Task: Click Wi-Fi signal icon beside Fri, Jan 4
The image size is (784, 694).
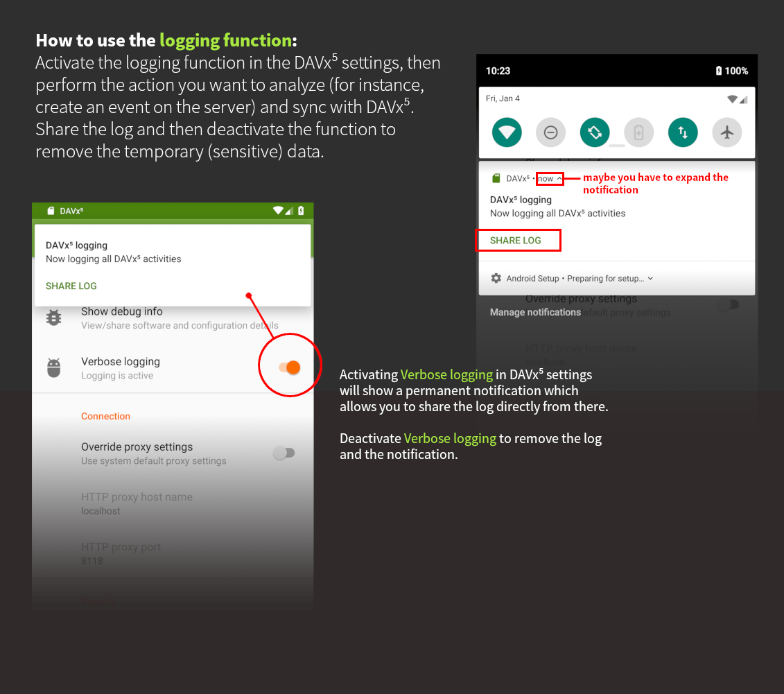Action: 732,99
